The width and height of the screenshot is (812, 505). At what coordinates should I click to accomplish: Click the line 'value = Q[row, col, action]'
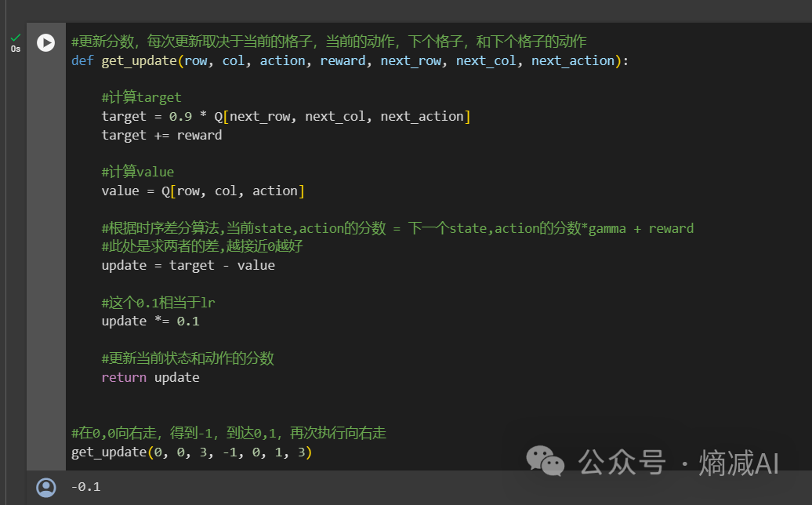(x=203, y=191)
